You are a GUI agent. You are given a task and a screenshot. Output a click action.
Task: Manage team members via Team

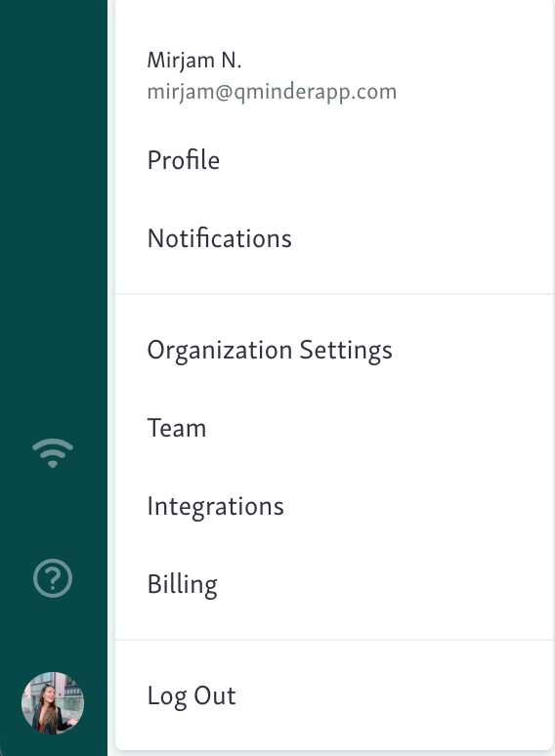pos(334,428)
